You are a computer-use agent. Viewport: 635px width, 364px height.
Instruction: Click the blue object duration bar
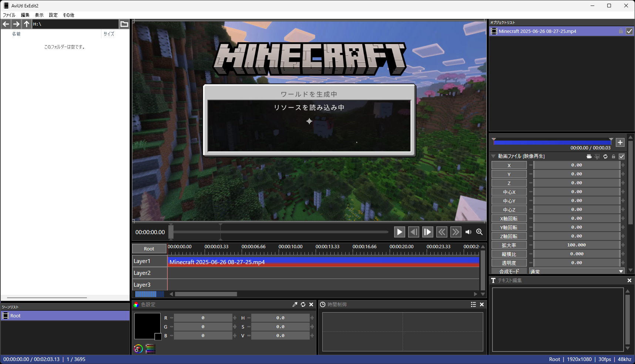click(552, 142)
